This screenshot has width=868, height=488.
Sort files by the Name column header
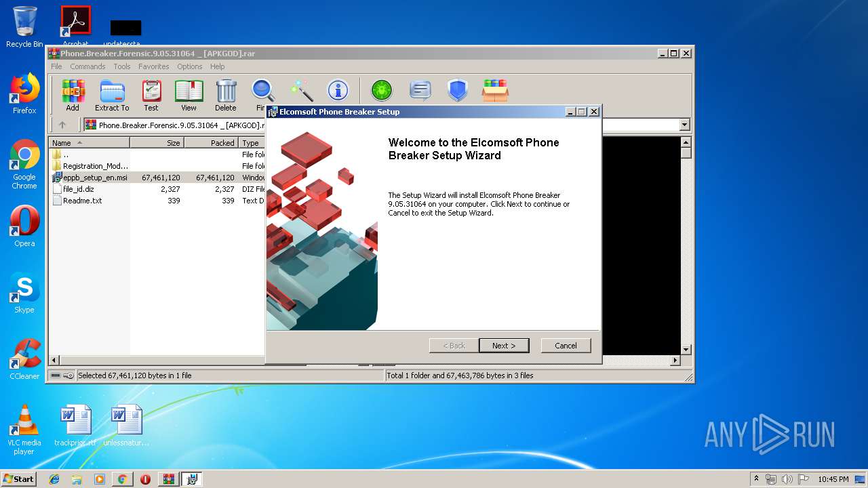pos(90,143)
